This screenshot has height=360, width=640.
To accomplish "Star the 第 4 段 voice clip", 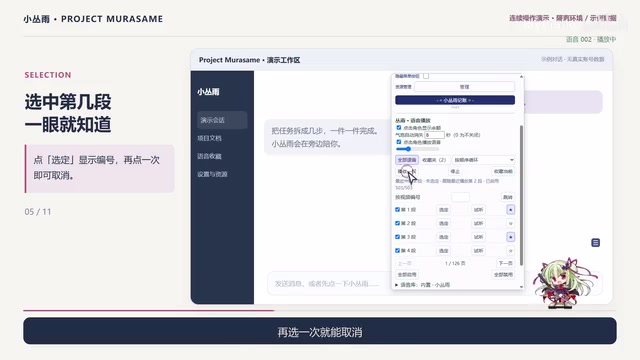I will click(x=510, y=251).
